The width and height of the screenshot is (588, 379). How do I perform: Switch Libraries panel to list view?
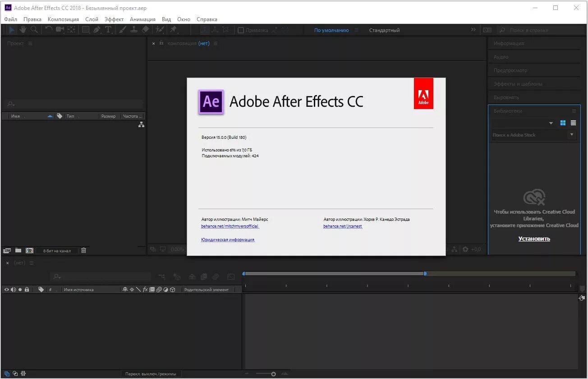[574, 123]
